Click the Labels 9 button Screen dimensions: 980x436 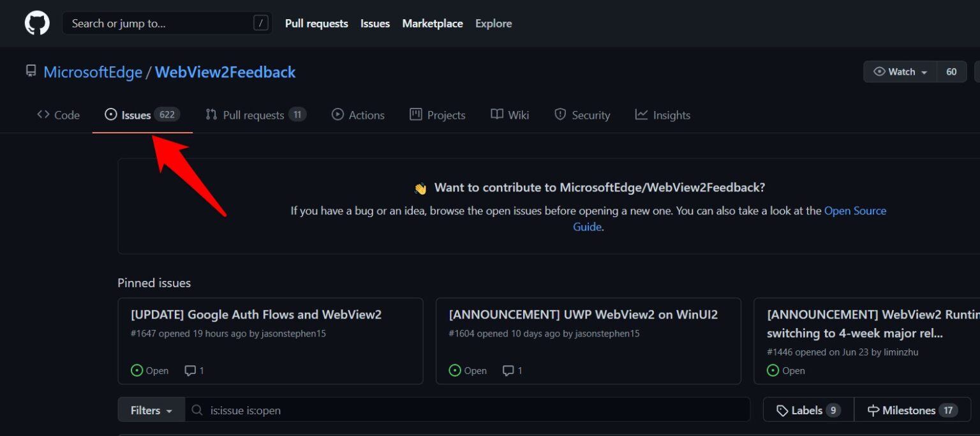pyautogui.click(x=808, y=410)
